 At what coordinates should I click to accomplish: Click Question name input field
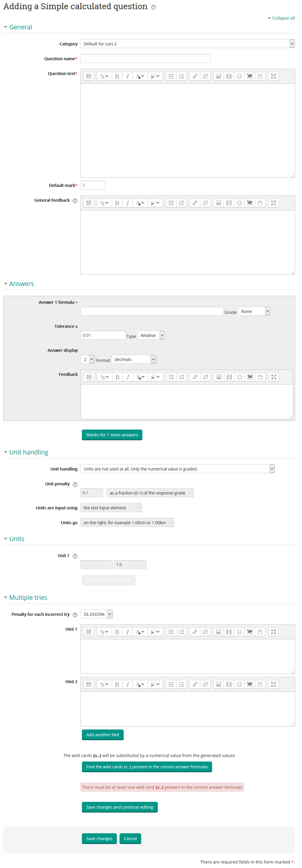[146, 59]
